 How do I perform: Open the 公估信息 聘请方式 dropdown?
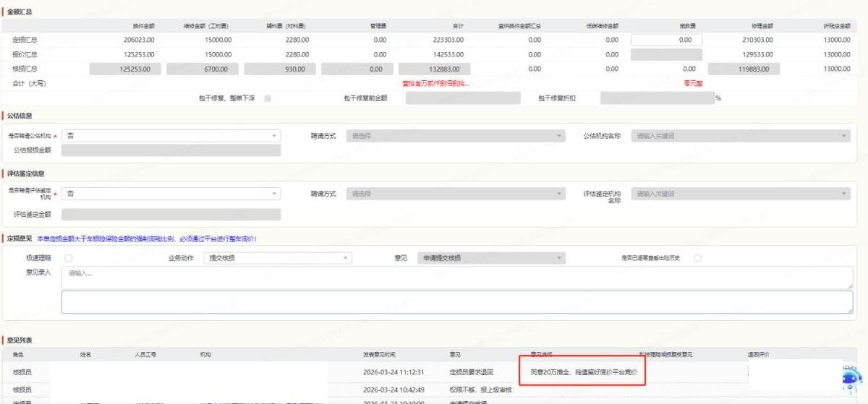click(456, 135)
